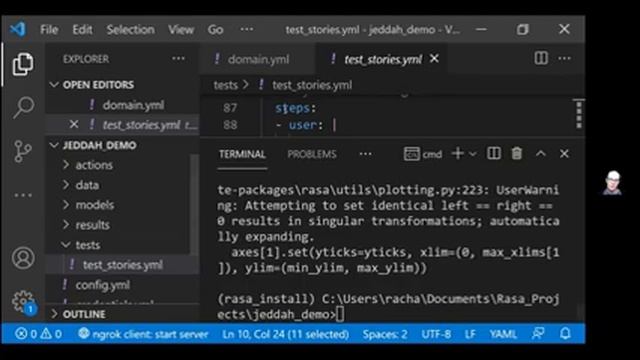This screenshot has width=640, height=360.
Task: Open the Go menu
Action: (x=215, y=29)
